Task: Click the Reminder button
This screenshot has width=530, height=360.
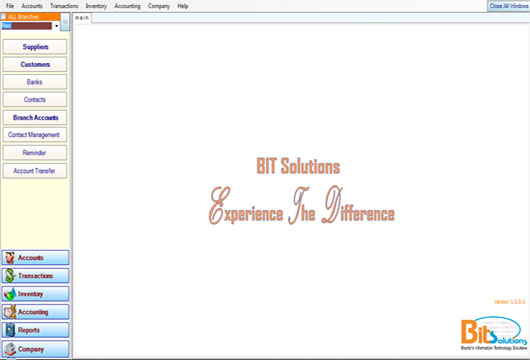Action: (35, 153)
